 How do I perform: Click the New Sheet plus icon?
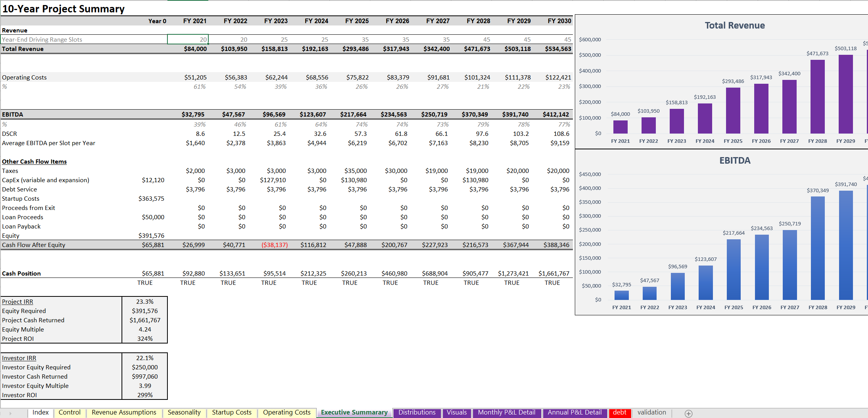click(x=688, y=413)
